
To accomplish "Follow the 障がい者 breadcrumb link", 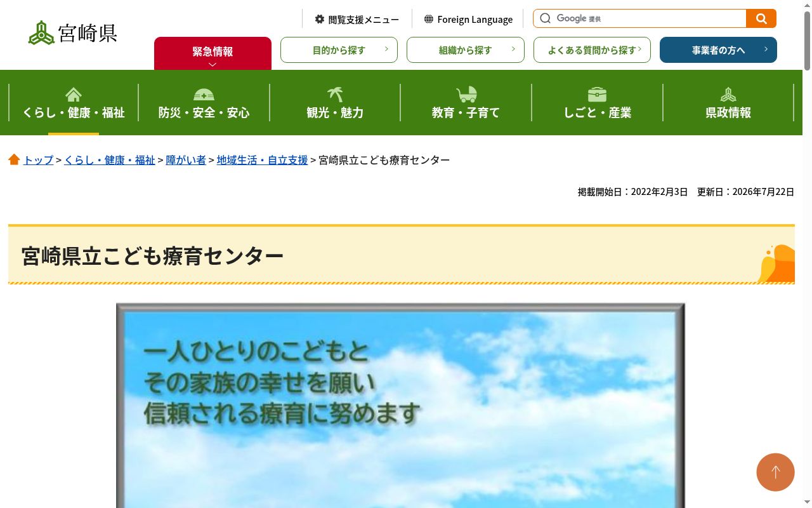I will (186, 160).
